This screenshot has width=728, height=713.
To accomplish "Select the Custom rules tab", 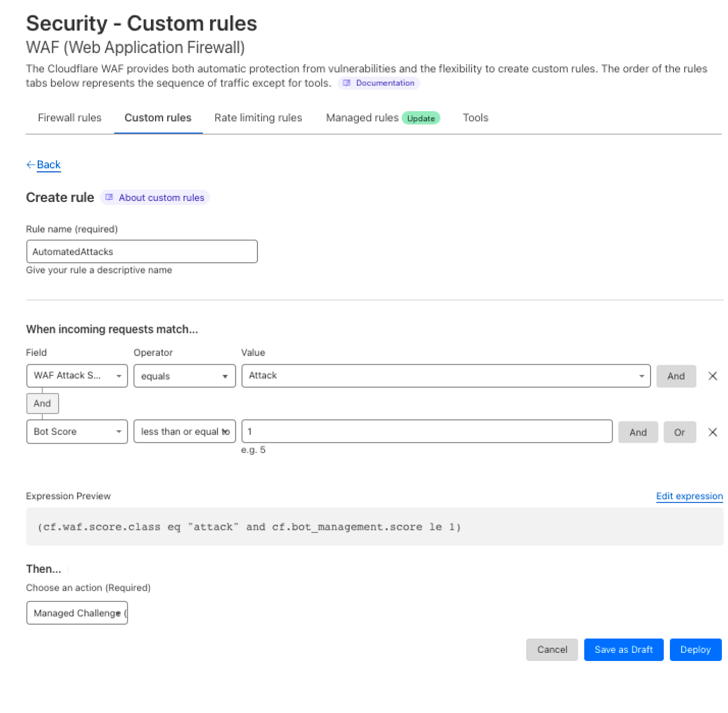I will tap(158, 118).
